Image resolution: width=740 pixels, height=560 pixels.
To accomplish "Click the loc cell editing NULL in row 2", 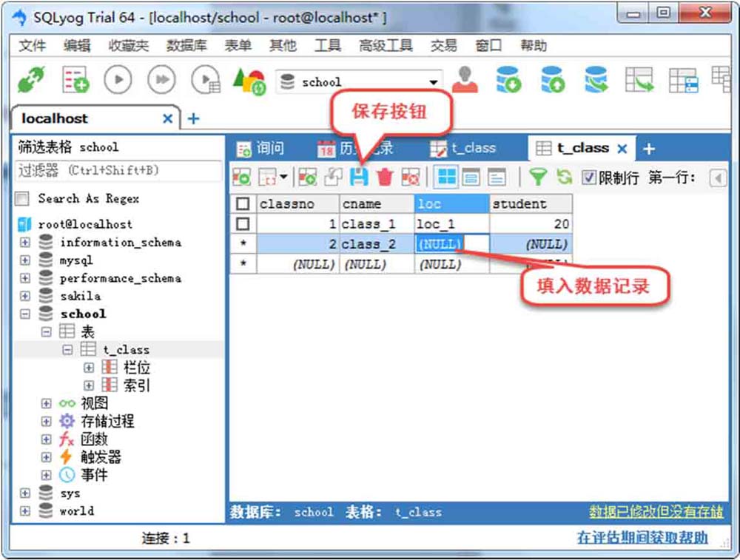I will click(x=451, y=244).
